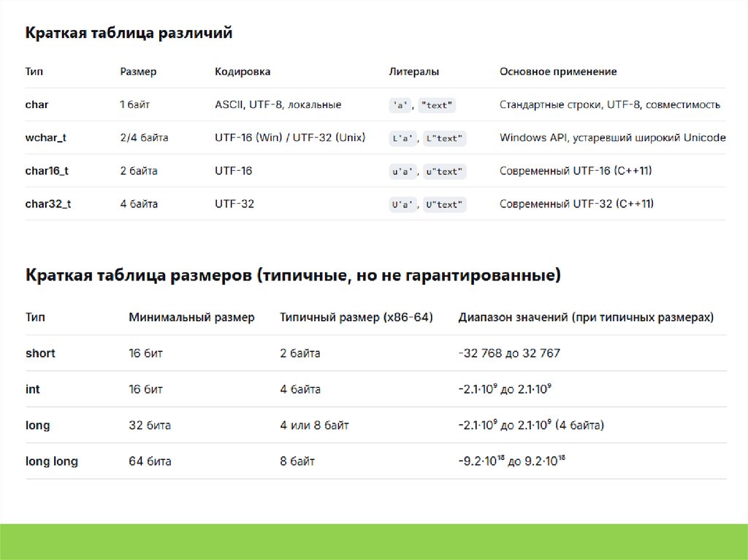748x560 pixels.
Task: Click 'Основное применение' column header
Action: click(558, 72)
